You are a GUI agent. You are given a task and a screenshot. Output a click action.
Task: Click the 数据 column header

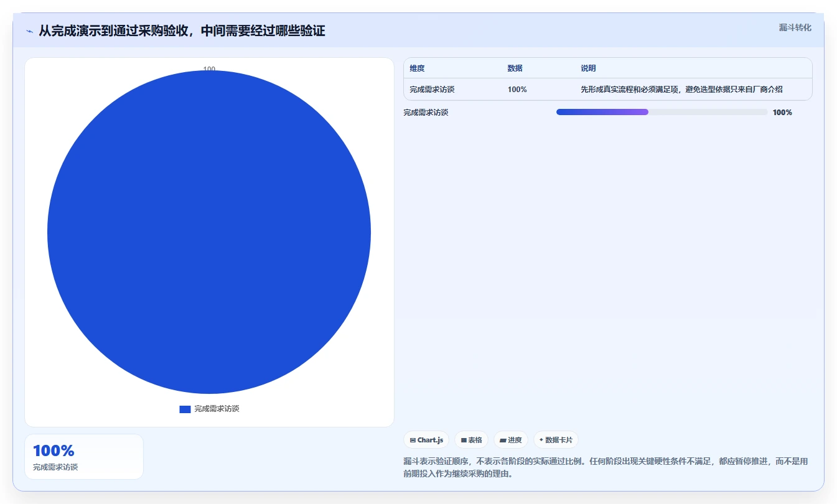click(515, 68)
